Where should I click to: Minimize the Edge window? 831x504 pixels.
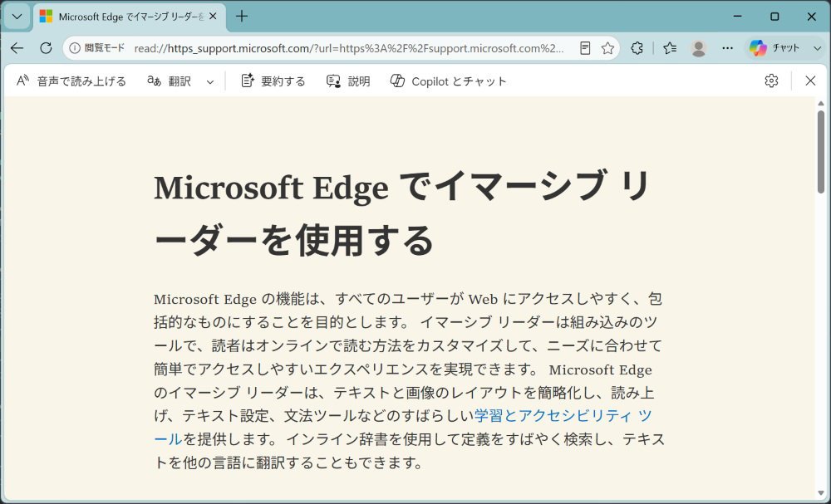(737, 17)
